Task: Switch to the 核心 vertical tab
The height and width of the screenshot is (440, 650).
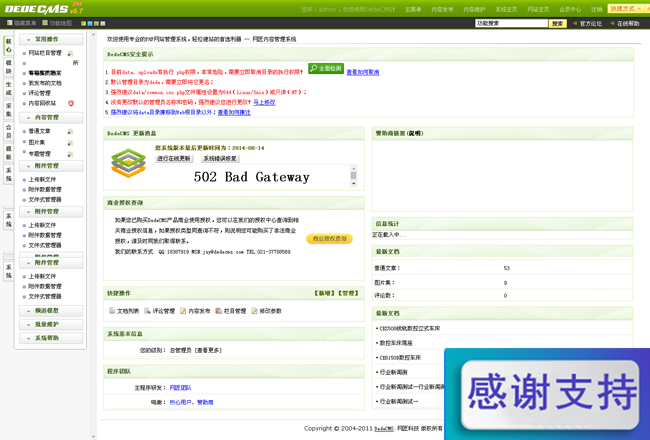Action: point(8,46)
